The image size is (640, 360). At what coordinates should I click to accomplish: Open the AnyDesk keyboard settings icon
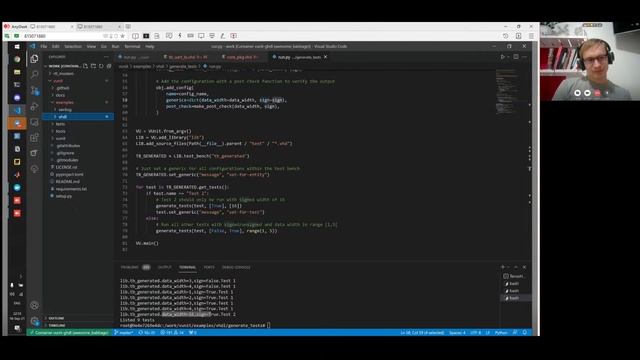click(191, 36)
